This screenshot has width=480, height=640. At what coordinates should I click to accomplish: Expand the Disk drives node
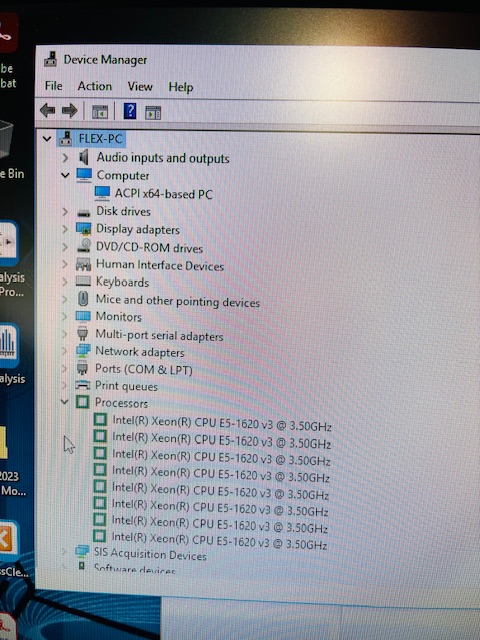pyautogui.click(x=65, y=211)
